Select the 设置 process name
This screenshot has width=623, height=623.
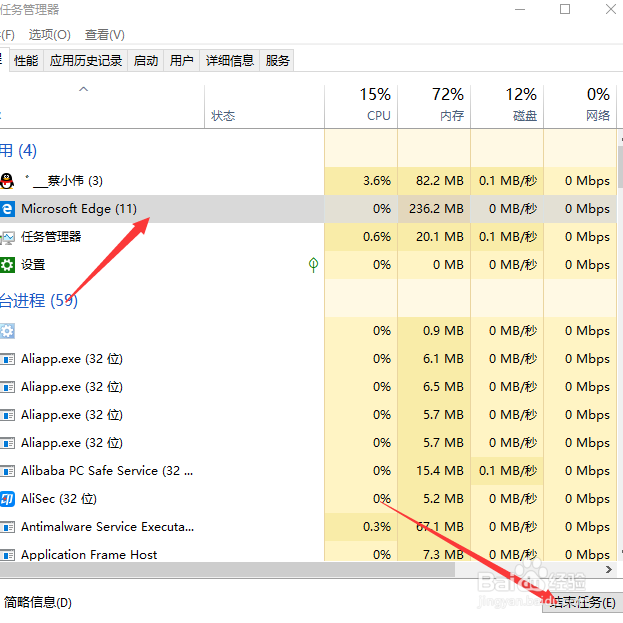point(33,265)
